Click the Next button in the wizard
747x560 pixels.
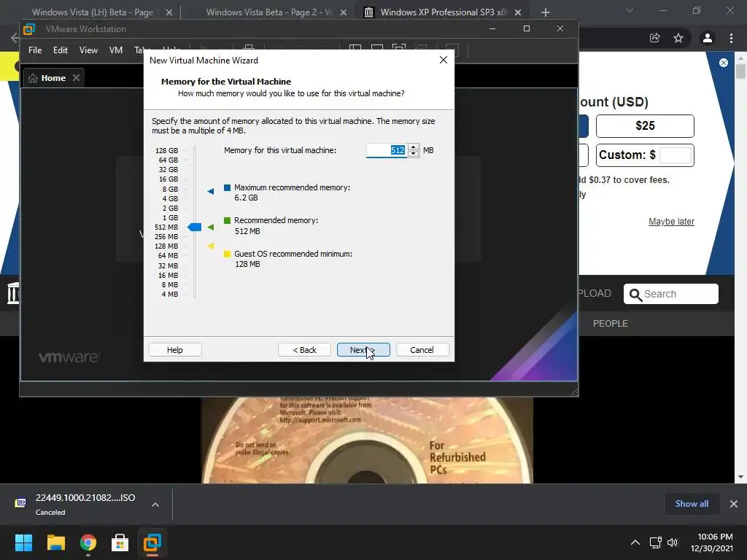click(363, 350)
